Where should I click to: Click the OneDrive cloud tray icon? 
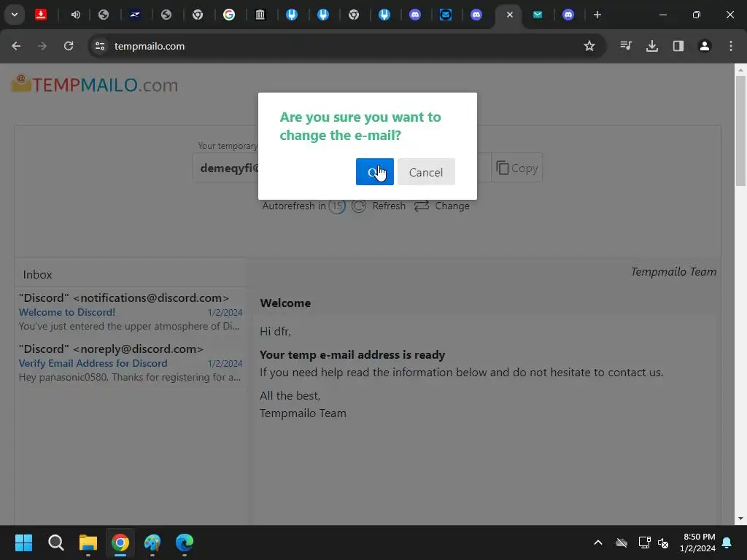622,542
